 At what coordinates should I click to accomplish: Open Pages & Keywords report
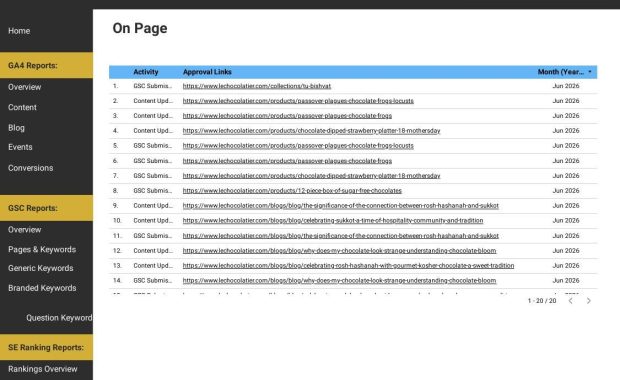click(42, 250)
